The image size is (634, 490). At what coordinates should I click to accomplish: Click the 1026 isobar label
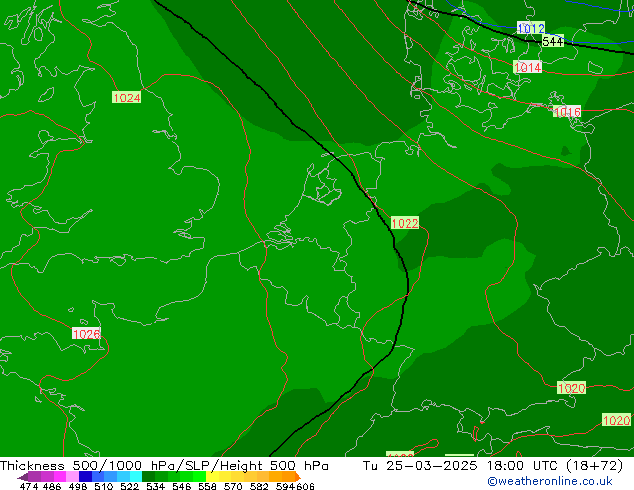tap(86, 334)
